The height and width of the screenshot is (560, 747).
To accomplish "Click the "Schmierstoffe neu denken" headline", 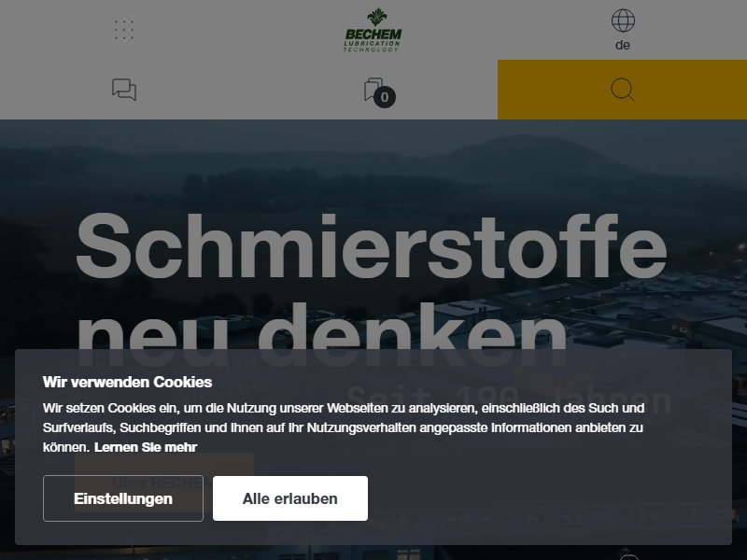I will (371, 290).
